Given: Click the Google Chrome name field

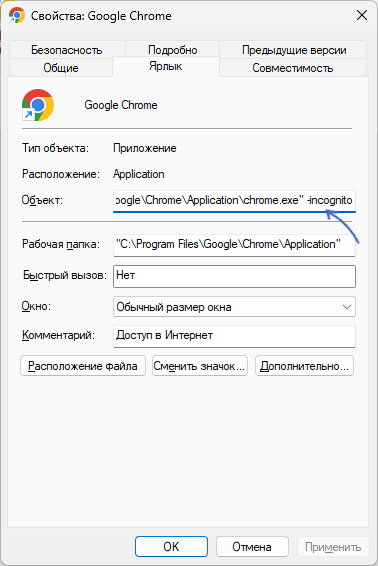Looking at the screenshot, I should click(121, 105).
